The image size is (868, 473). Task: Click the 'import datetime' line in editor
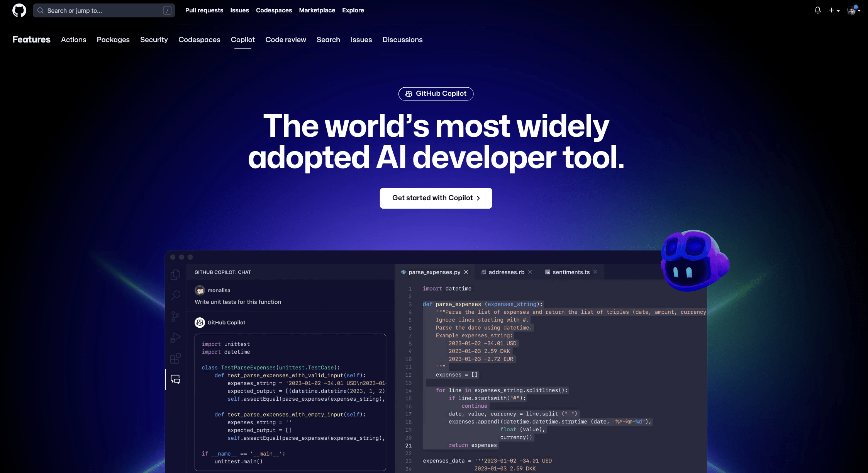(447, 289)
